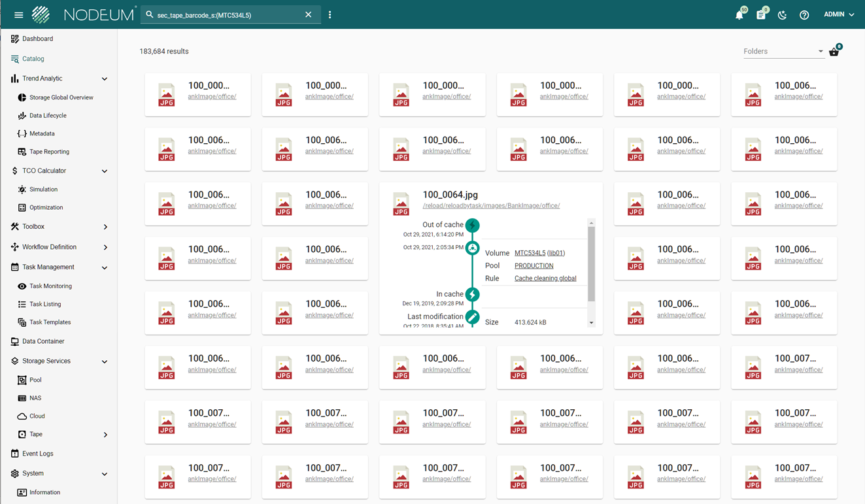Clear the search field with X
Screen dimensions: 865x504
point(309,15)
